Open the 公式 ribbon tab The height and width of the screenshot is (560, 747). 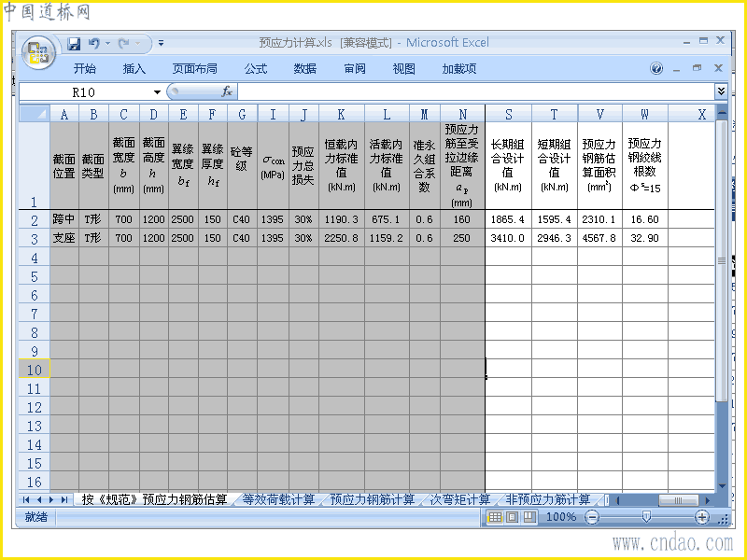coord(256,69)
